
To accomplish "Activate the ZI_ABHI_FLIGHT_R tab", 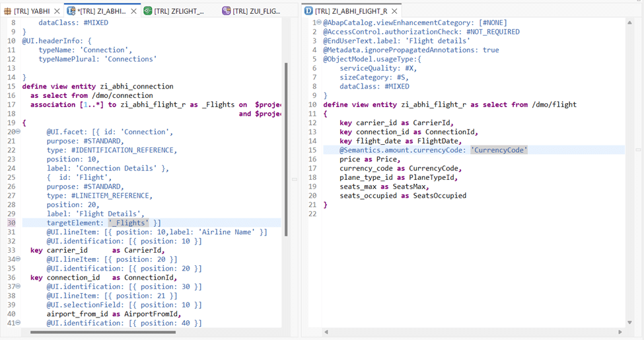I will pos(351,11).
